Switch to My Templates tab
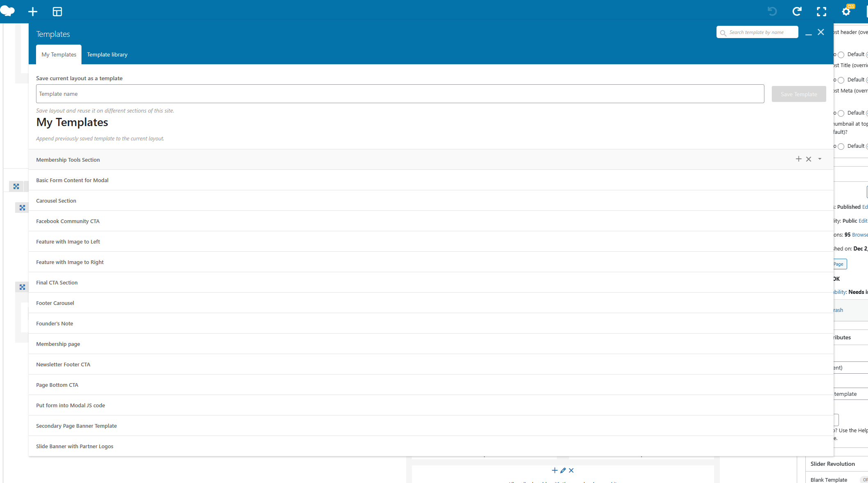Viewport: 868px width, 483px height. (x=59, y=54)
